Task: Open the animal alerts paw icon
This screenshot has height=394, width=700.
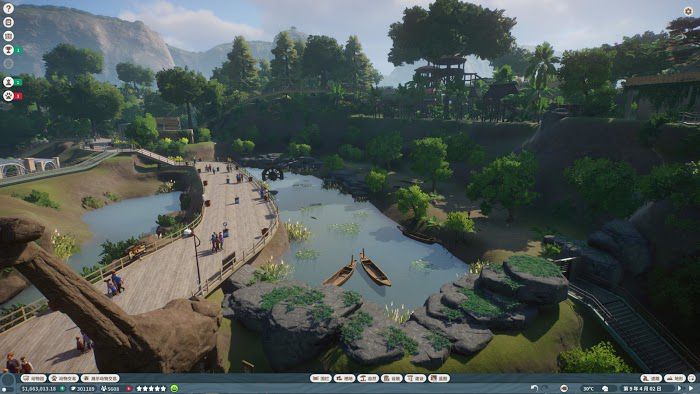Action: click(8, 95)
